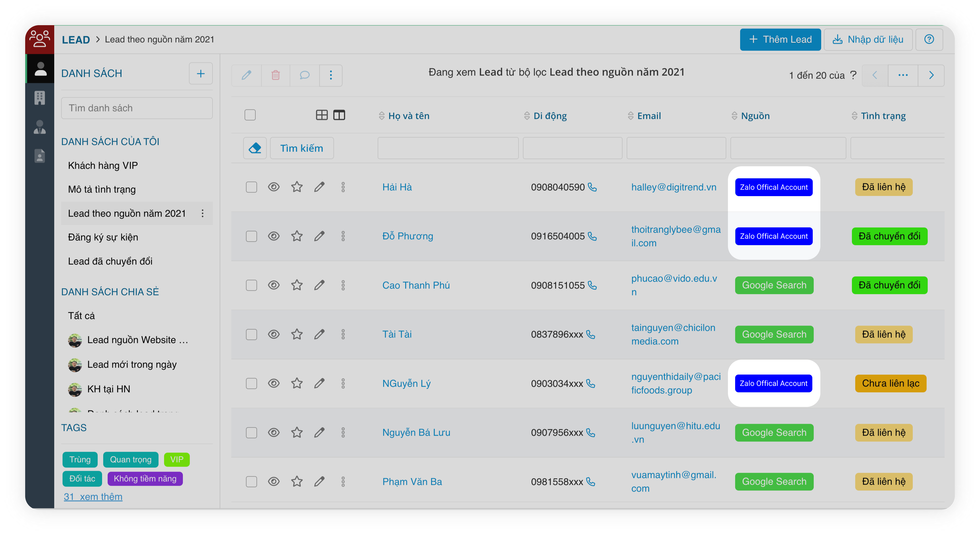980x535 pixels.
Task: Click the 31 xem thêm link
Action: pyautogui.click(x=93, y=497)
